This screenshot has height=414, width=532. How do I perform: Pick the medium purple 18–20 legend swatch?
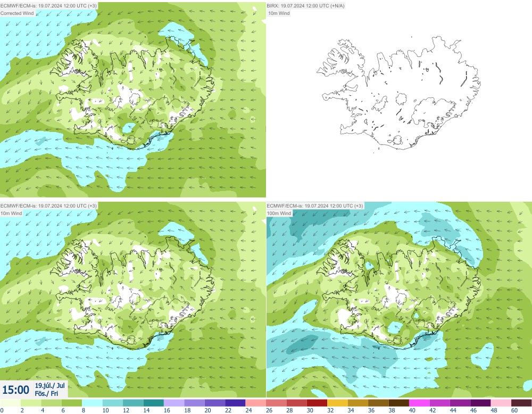[x=194, y=403]
